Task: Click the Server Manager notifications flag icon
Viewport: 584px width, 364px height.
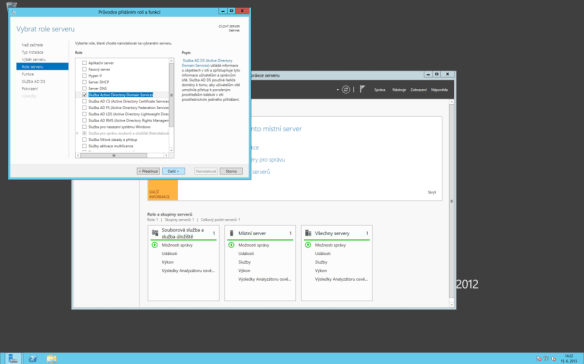Action: click(x=362, y=89)
